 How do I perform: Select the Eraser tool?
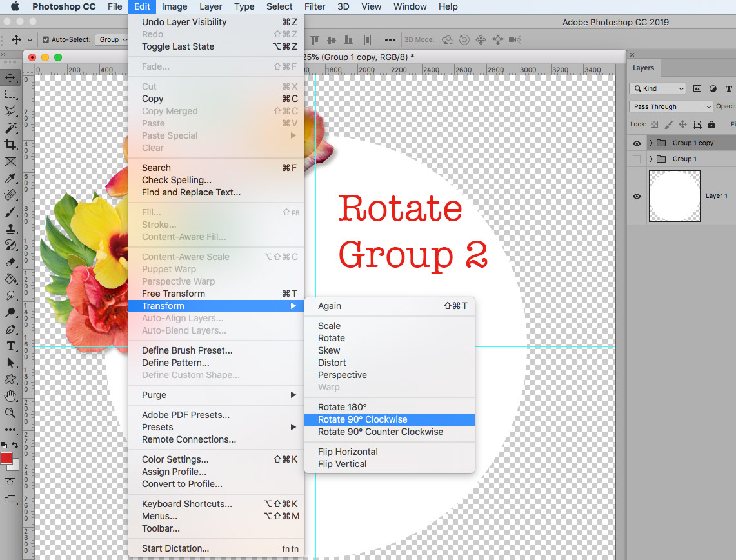tap(10, 262)
